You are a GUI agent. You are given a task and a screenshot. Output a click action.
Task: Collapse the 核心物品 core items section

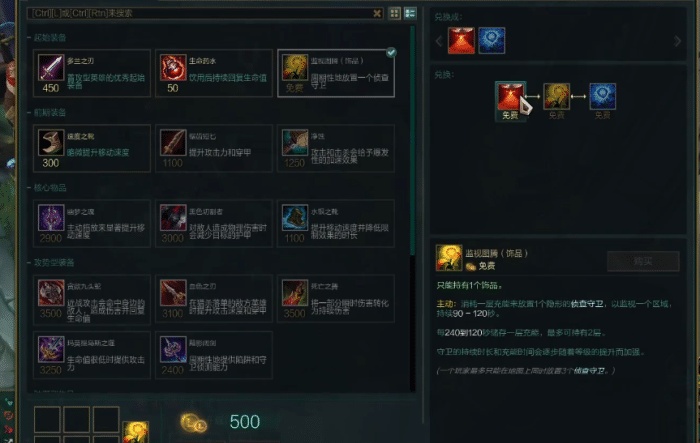tap(47, 188)
